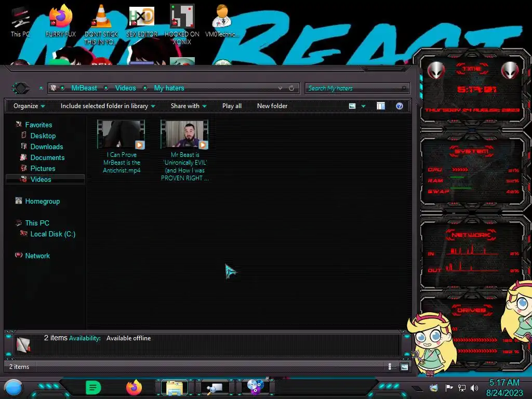Click the network tray icon

tap(461, 388)
